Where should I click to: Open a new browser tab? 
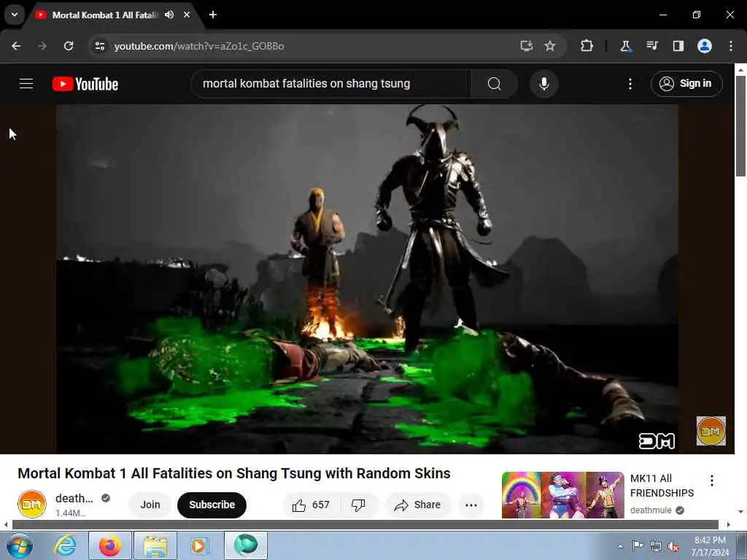click(x=213, y=15)
